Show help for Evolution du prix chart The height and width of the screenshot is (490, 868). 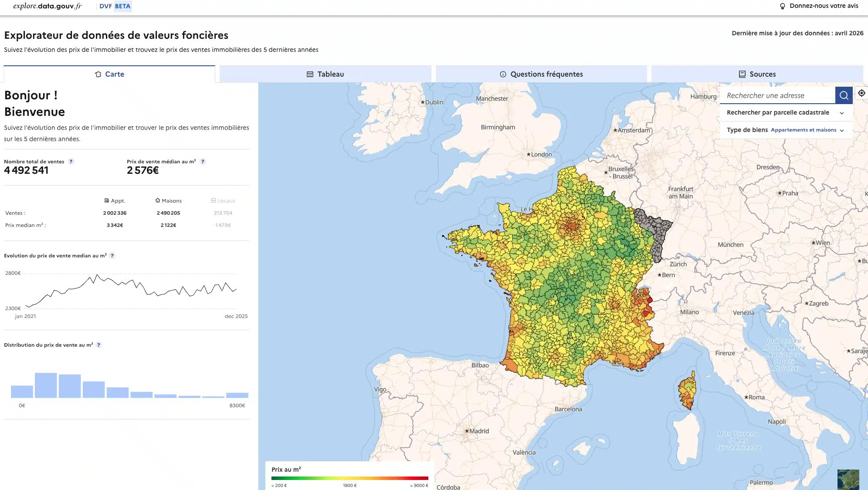point(112,256)
